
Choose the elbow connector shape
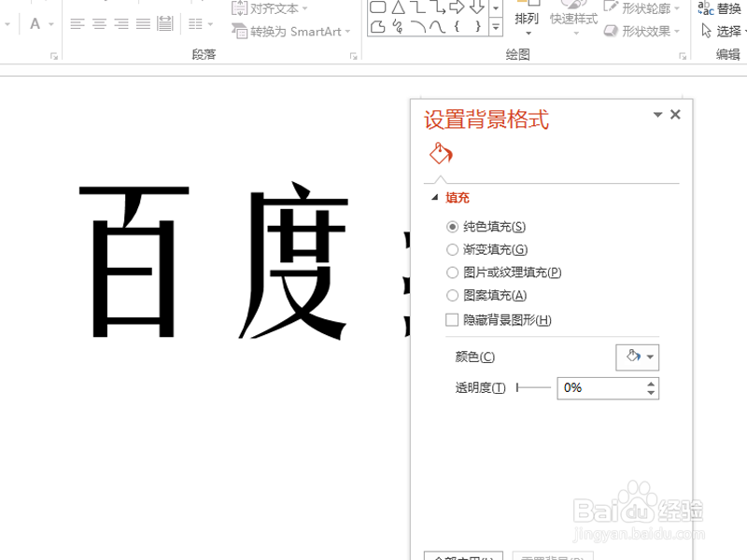(x=417, y=7)
